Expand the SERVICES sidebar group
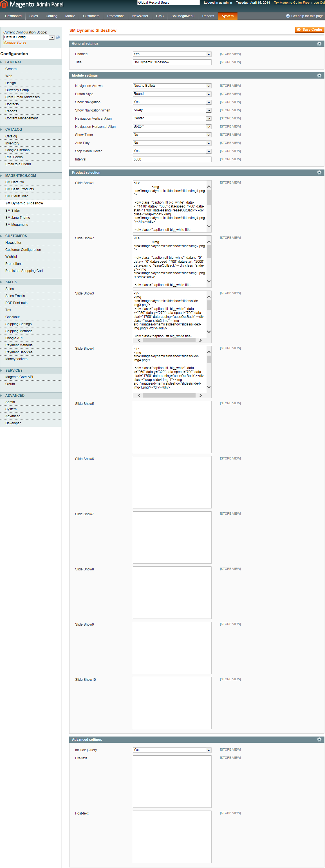This screenshot has width=325, height=868. pos(31,370)
